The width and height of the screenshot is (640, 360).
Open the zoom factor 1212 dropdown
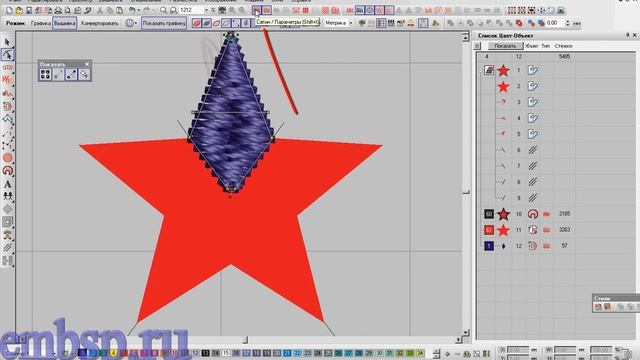pyautogui.click(x=206, y=10)
